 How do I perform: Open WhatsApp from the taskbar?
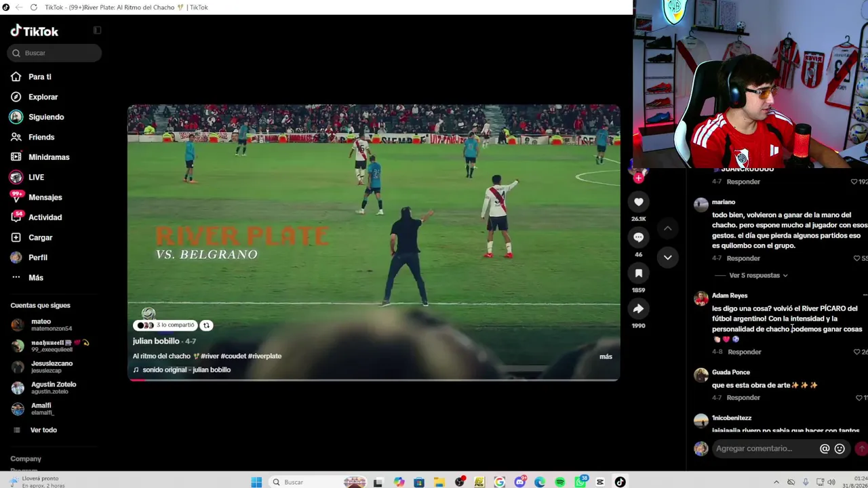580,482
